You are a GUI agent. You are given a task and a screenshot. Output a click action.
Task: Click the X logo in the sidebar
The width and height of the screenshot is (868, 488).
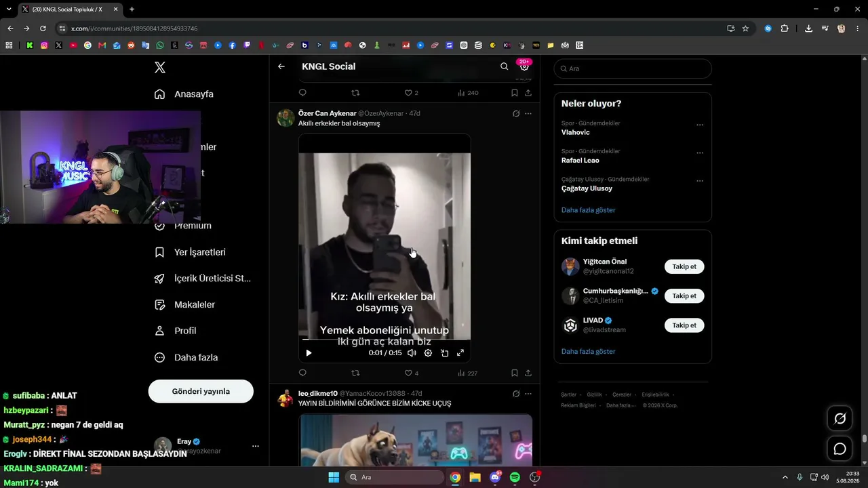(x=160, y=67)
